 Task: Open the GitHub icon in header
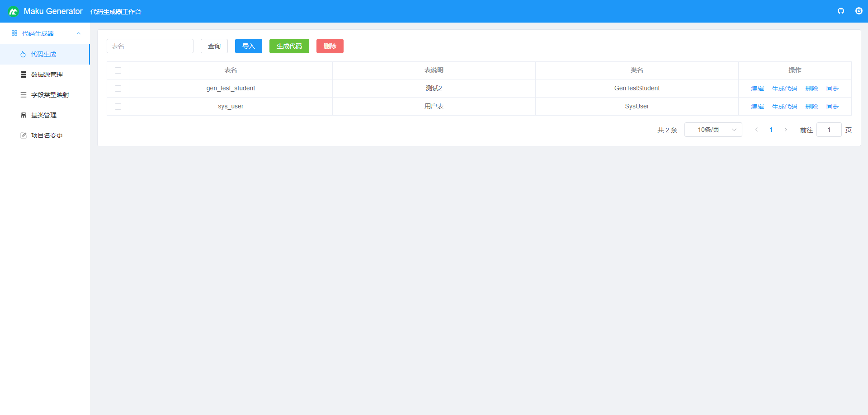[x=841, y=11]
